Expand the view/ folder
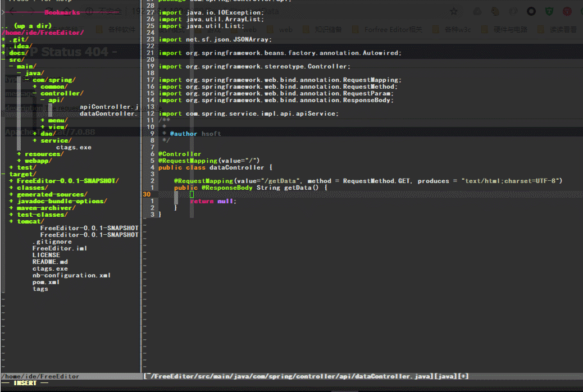Screen dimensions: 583x392 (58, 127)
